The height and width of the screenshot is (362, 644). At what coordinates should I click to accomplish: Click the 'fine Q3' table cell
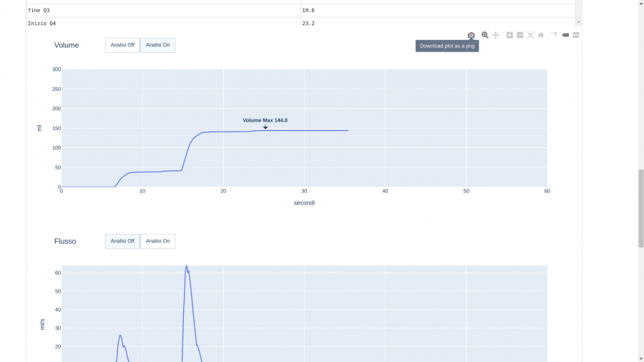(163, 11)
